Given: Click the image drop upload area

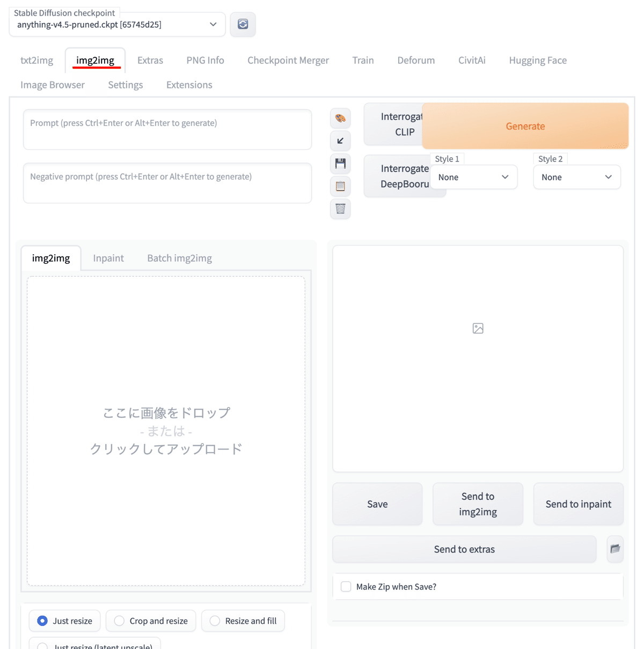Looking at the screenshot, I should tap(166, 431).
